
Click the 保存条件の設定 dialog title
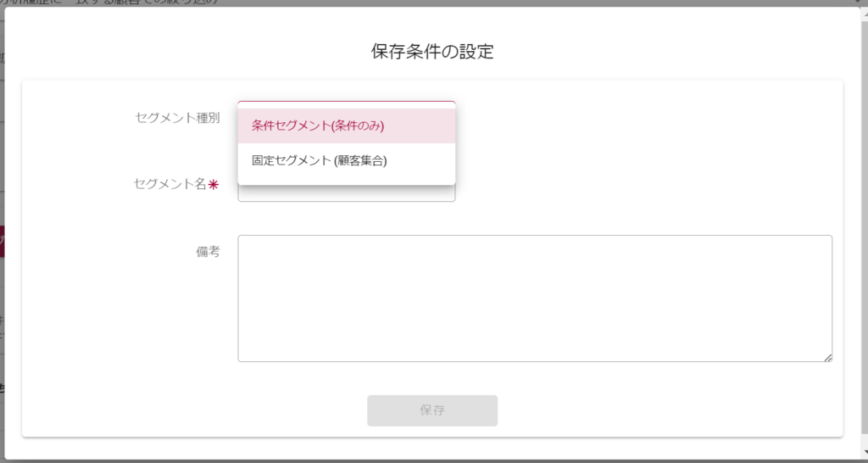pos(432,52)
